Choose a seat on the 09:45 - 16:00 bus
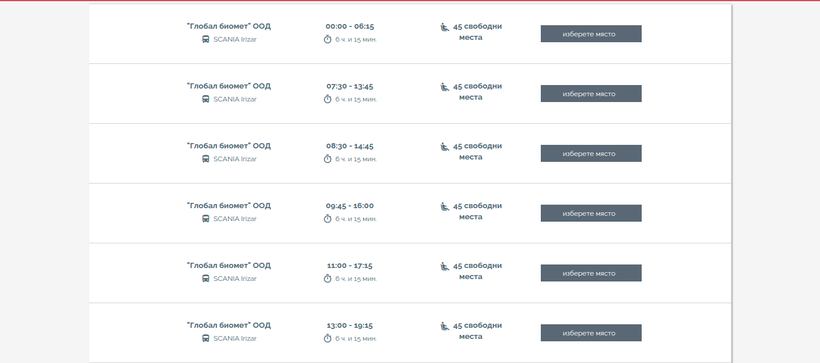Screen dimensions: 820x363 (591, 213)
